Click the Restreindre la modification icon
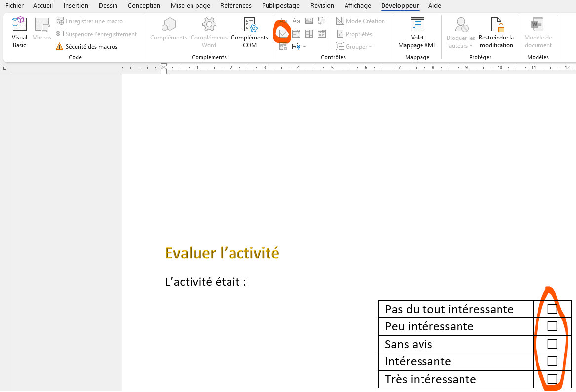Screen dimensions: 576x392 pyautogui.click(x=496, y=33)
